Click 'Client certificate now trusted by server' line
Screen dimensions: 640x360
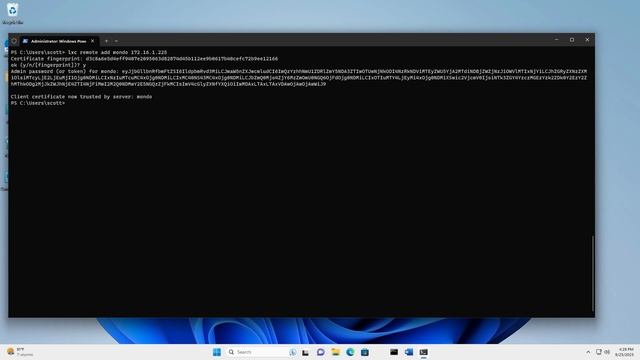point(82,97)
